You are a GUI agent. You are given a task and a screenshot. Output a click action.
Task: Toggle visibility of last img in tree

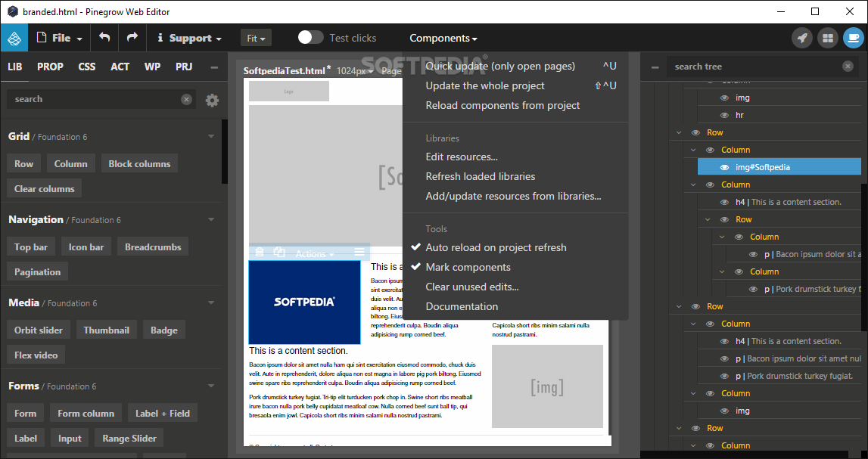(x=724, y=411)
